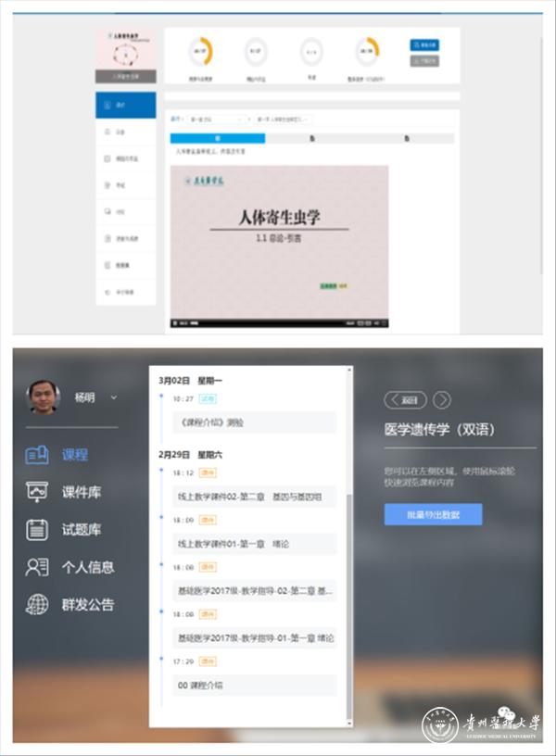Select the 试题库 question bank icon
Screen dimensions: 556x756
point(36,530)
